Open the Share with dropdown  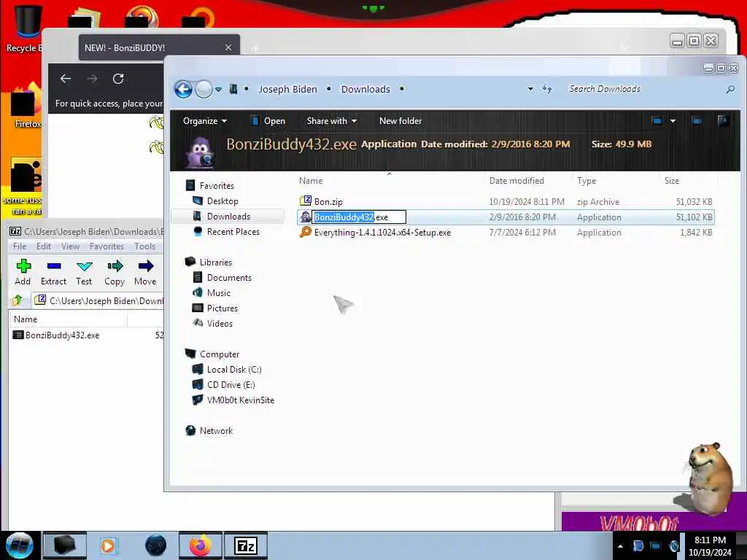click(x=332, y=121)
